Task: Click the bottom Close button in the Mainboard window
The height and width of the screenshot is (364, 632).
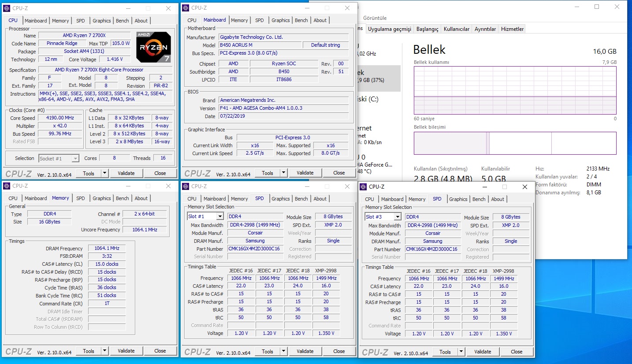Action: pyautogui.click(x=339, y=173)
